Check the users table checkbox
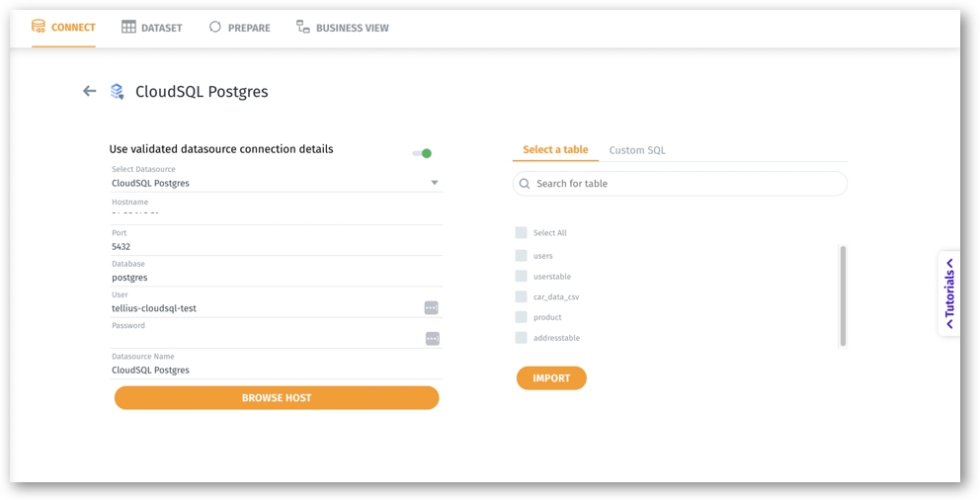 point(521,256)
